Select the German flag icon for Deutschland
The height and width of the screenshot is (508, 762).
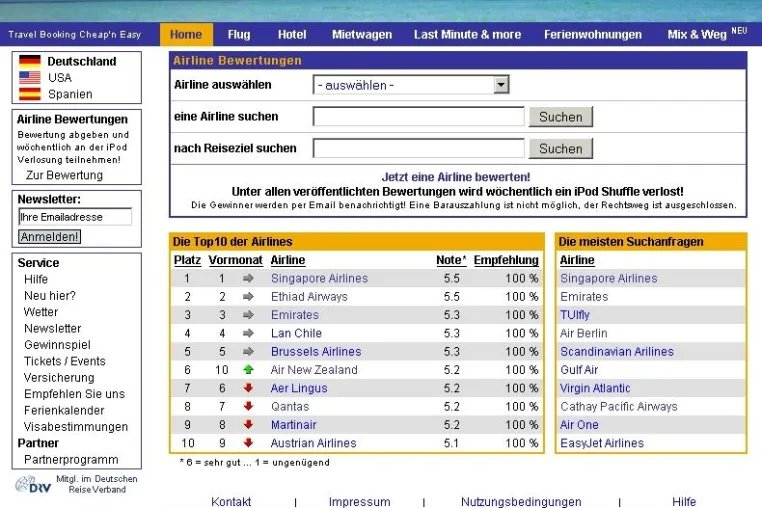pyautogui.click(x=30, y=61)
